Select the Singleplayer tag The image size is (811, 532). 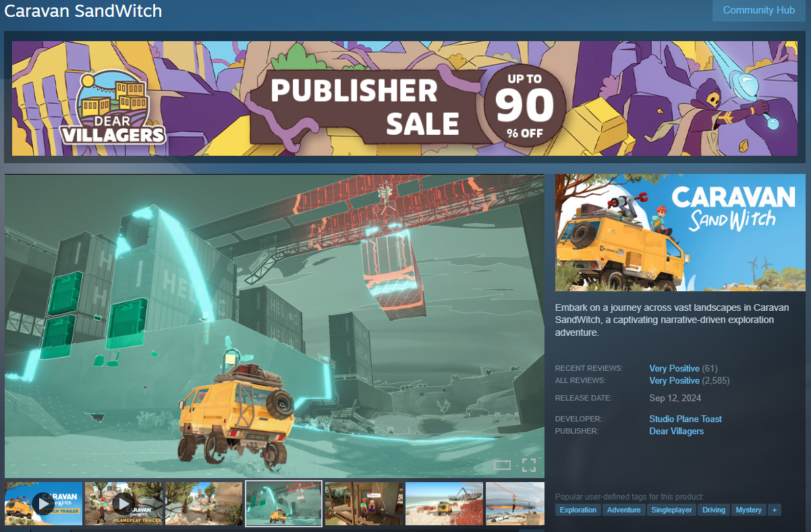click(x=672, y=510)
